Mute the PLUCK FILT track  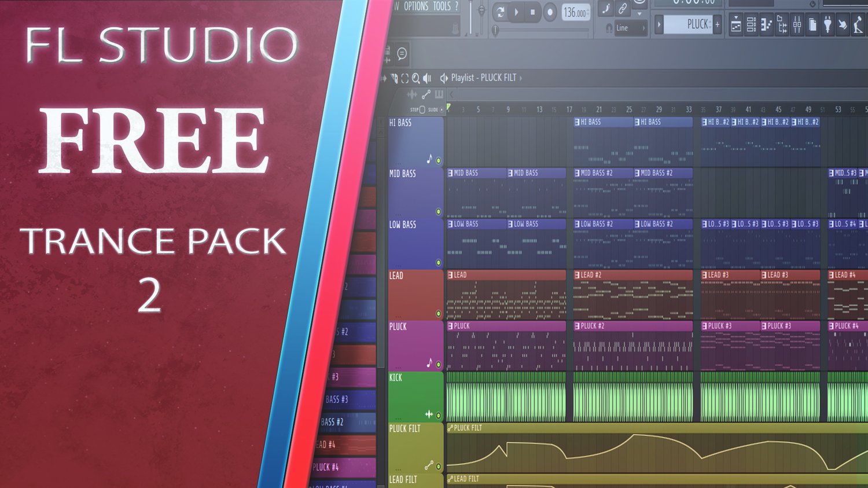[439, 467]
